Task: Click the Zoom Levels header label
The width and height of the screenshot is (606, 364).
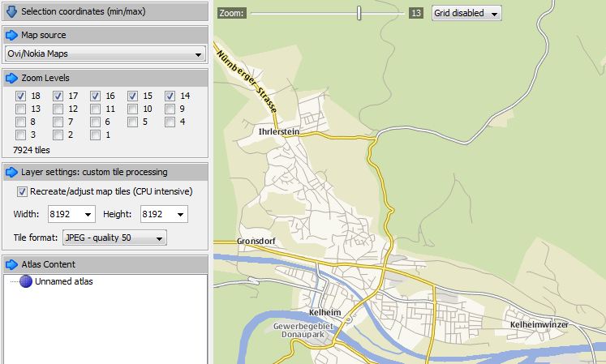Action: point(45,78)
